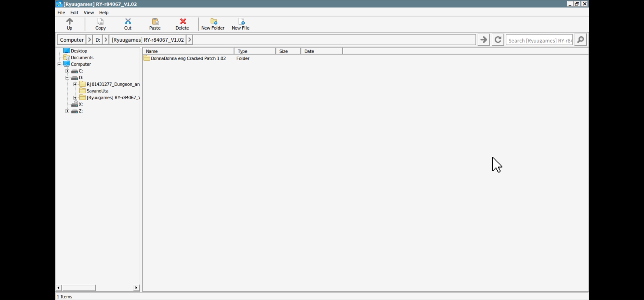
Task: Click the Computer breadcrumb button
Action: click(71, 40)
